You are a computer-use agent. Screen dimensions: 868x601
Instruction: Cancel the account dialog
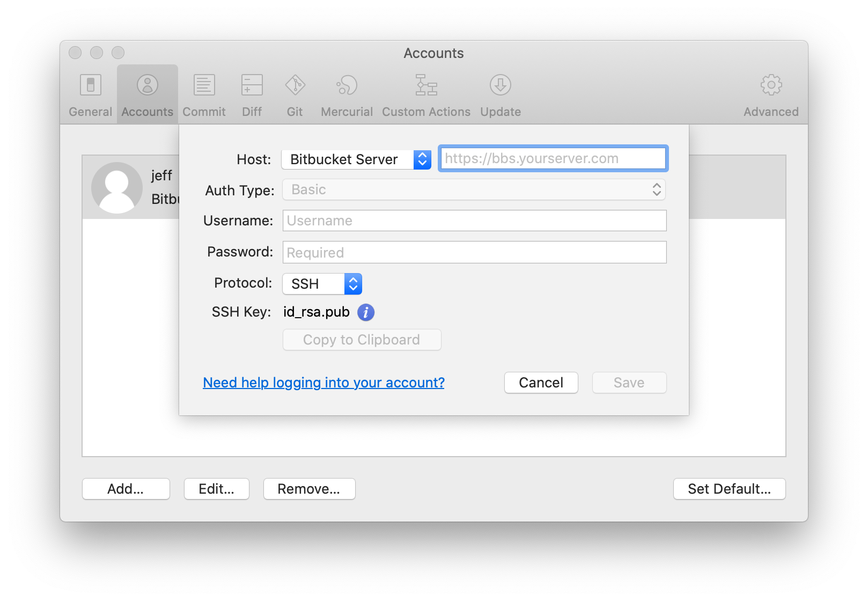click(x=541, y=383)
